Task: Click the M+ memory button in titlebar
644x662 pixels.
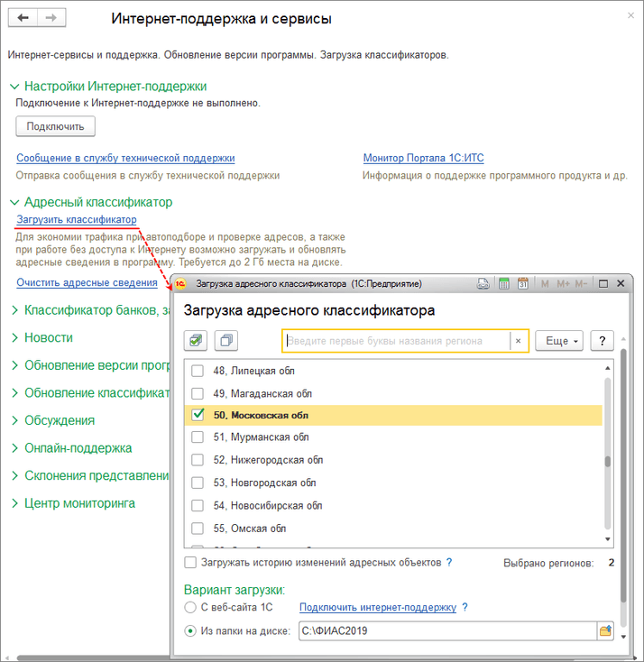Action: (563, 284)
